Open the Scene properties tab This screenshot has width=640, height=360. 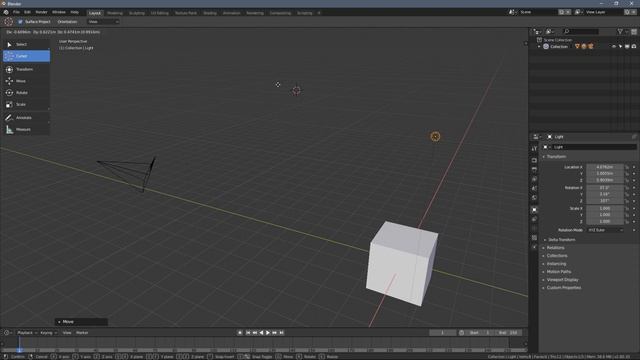[x=534, y=189]
